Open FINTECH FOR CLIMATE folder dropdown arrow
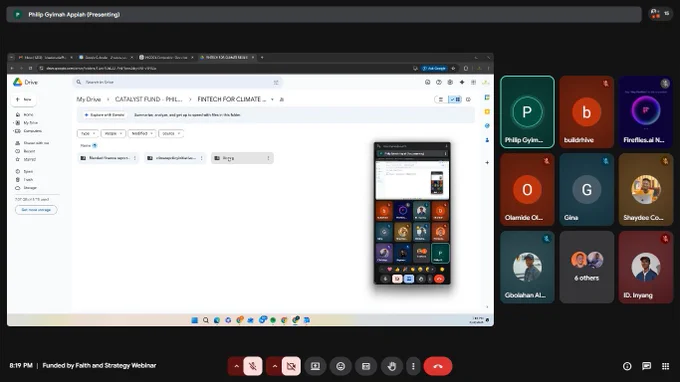 click(x=272, y=99)
